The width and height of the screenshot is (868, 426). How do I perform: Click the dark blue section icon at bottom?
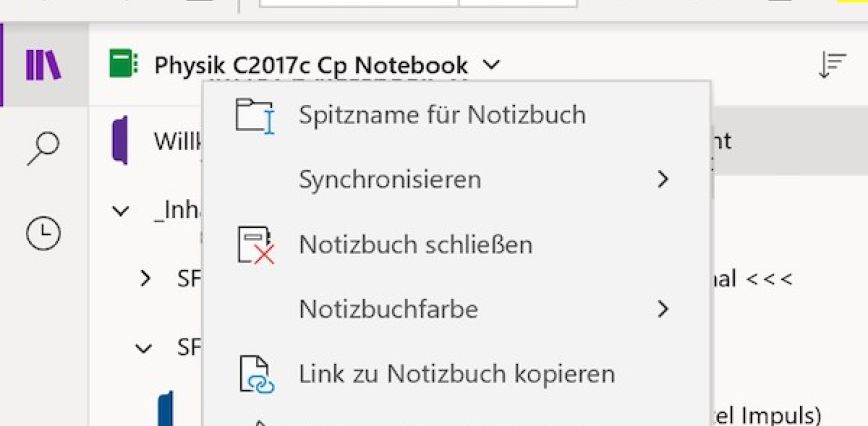[165, 410]
